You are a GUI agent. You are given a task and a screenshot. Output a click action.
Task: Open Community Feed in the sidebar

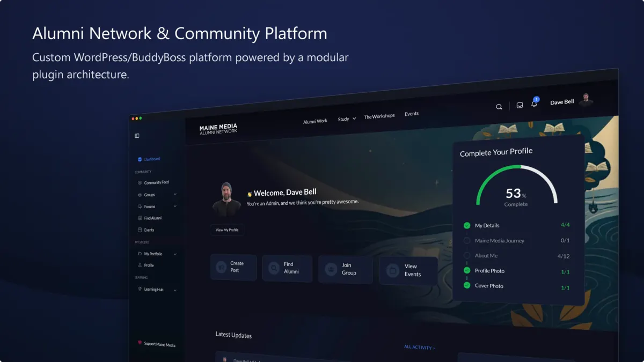click(153, 183)
